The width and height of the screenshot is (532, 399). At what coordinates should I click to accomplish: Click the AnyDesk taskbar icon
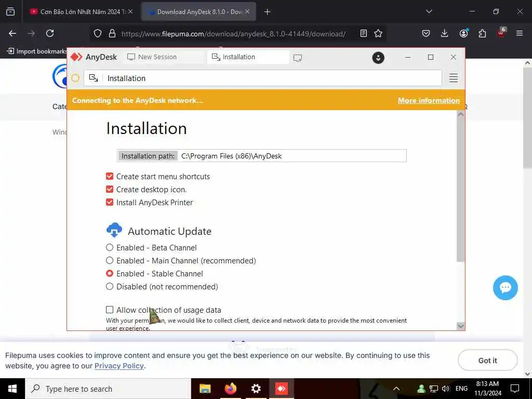(x=281, y=389)
